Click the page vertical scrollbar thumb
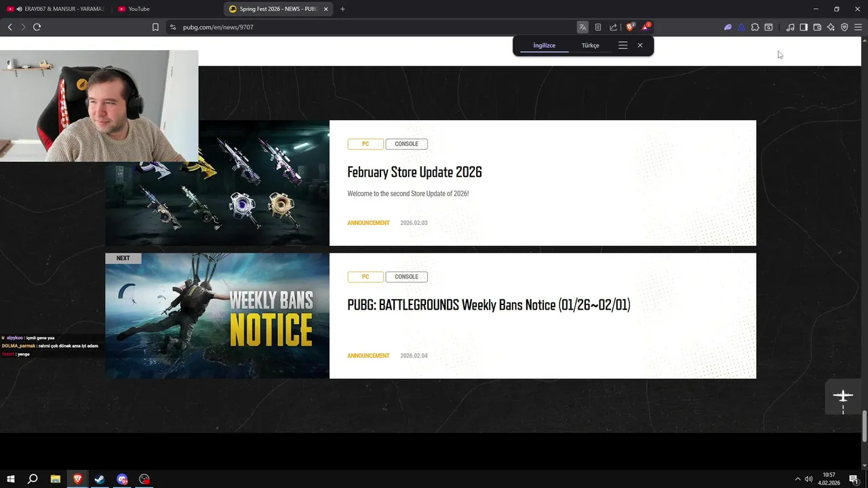868x488 pixels. [x=864, y=426]
